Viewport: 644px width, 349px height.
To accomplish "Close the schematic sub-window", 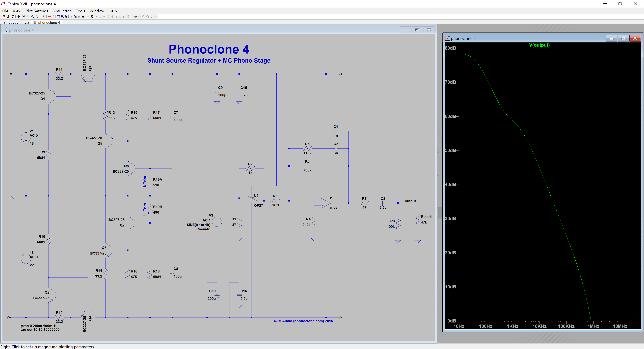I will 429,30.
